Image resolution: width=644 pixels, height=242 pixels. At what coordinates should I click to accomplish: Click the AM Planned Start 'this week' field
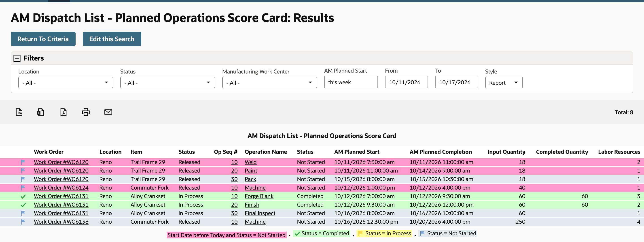pos(351,82)
